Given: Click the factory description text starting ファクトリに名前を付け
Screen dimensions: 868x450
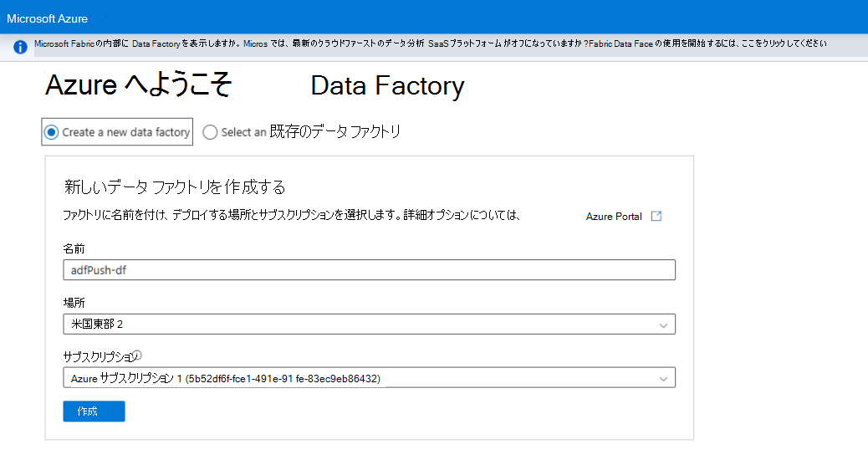Looking at the screenshot, I should (x=291, y=215).
